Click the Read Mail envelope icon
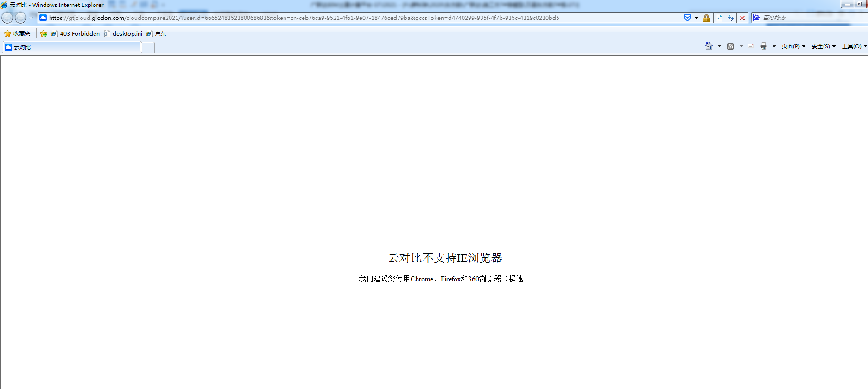The width and height of the screenshot is (868, 389). [751, 46]
